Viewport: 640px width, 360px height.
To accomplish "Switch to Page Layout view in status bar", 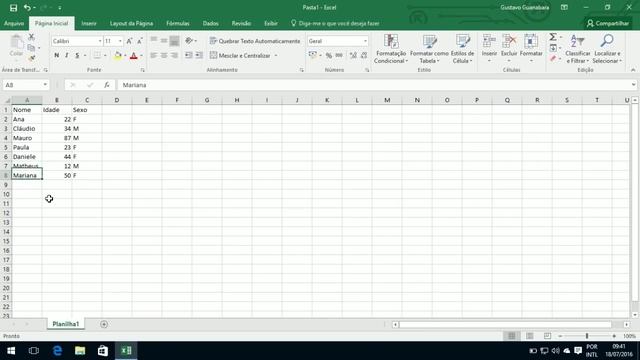I will (x=529, y=336).
